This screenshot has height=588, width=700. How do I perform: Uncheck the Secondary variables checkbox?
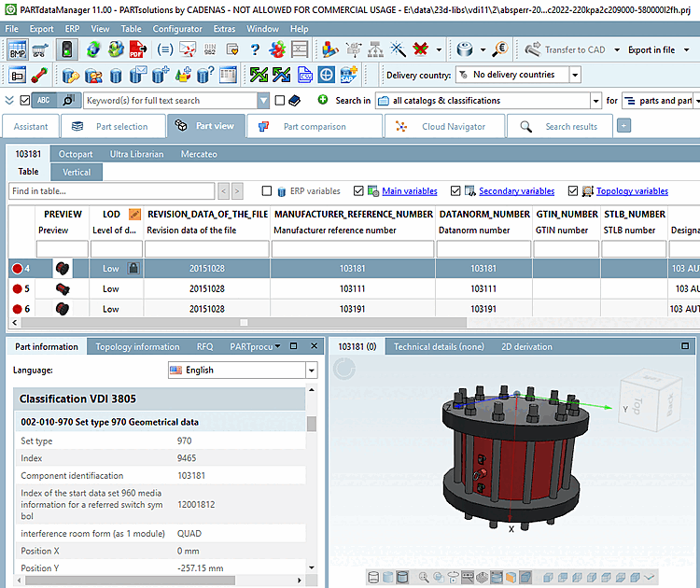click(455, 191)
